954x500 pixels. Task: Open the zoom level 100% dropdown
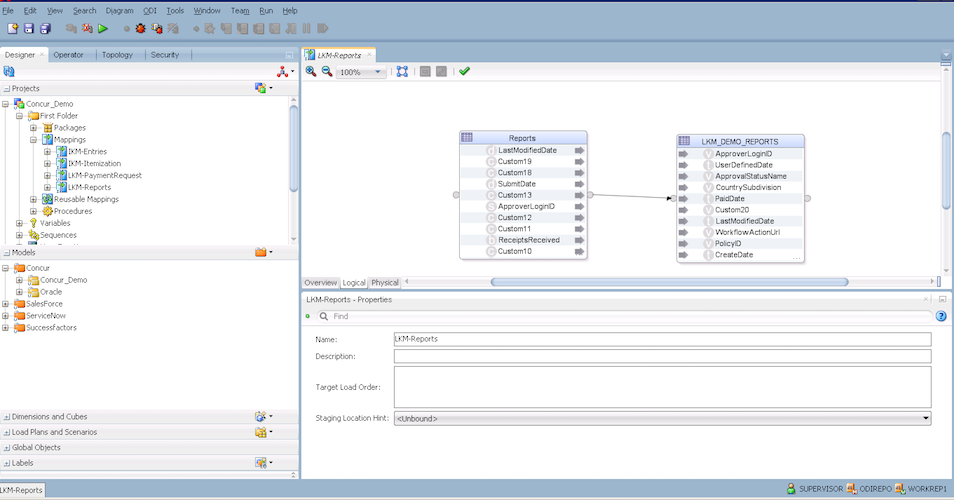378,72
